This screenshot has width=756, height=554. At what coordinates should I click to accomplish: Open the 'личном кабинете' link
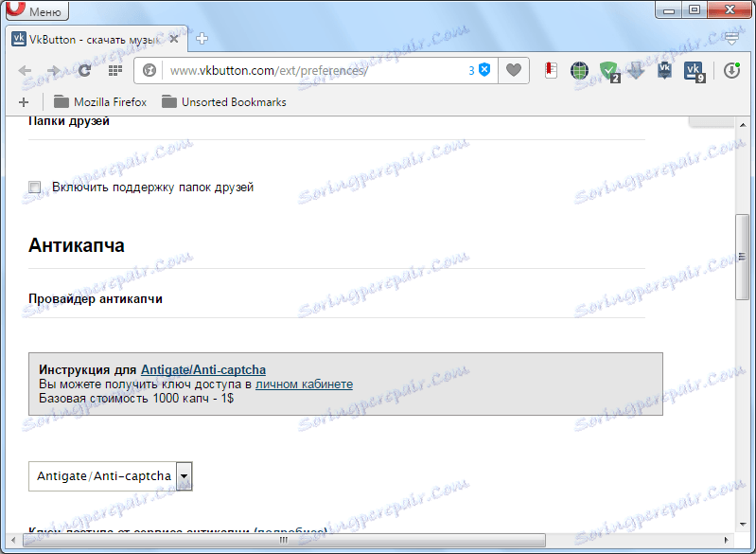pos(304,384)
